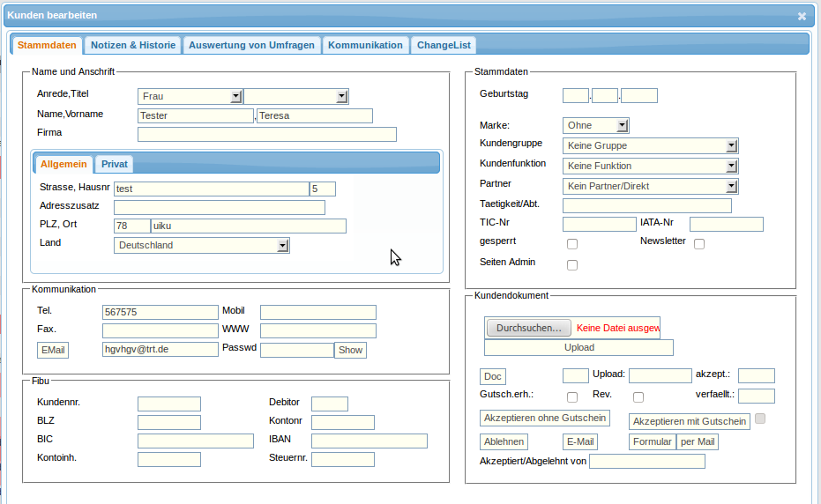Select the ChangeList tab
This screenshot has width=821, height=504.
tap(444, 45)
